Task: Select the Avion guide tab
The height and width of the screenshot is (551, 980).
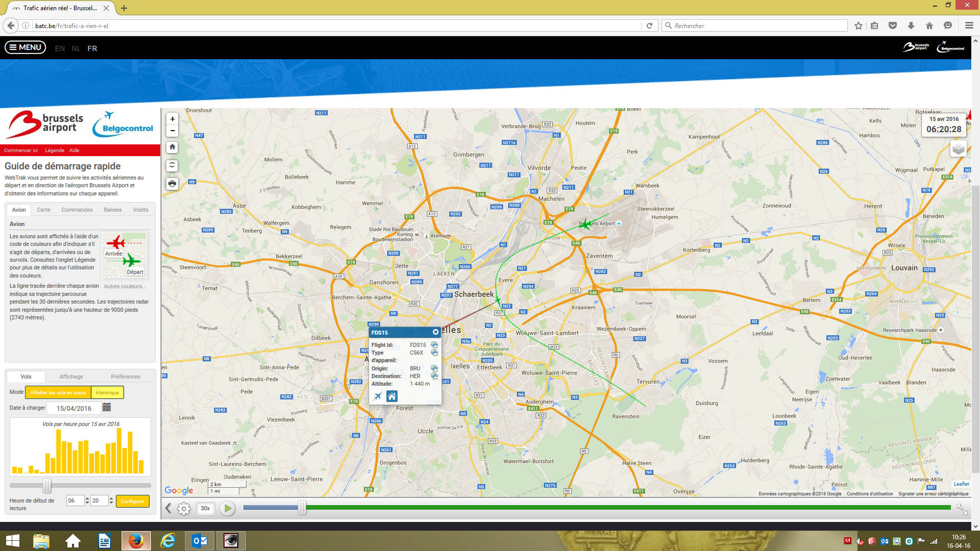Action: pos(19,210)
